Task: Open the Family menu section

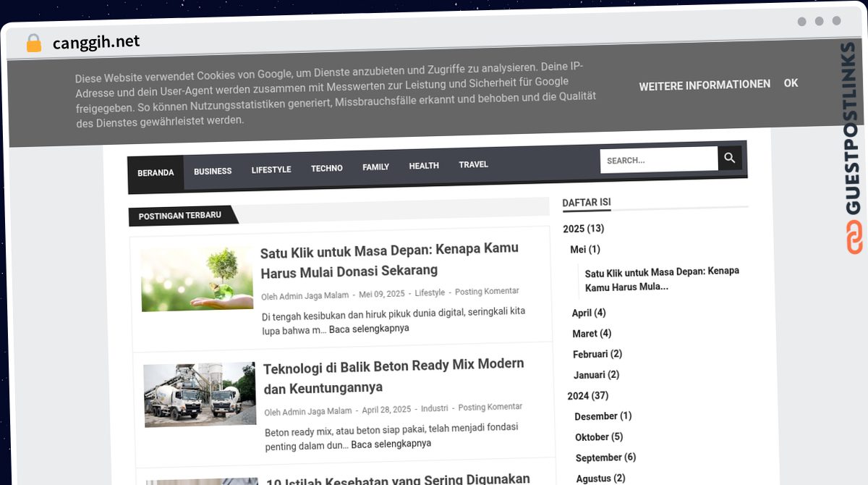Action: click(x=376, y=167)
